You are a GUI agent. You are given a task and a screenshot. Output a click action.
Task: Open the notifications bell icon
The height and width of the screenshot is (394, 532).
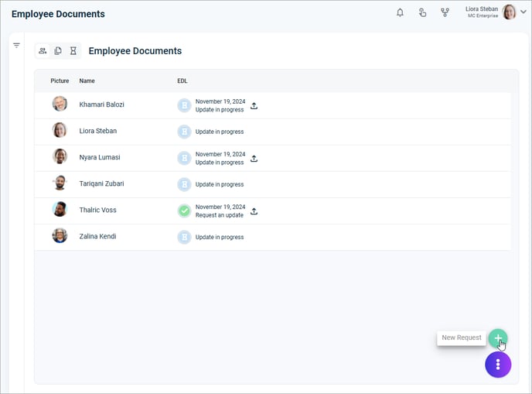(x=400, y=12)
